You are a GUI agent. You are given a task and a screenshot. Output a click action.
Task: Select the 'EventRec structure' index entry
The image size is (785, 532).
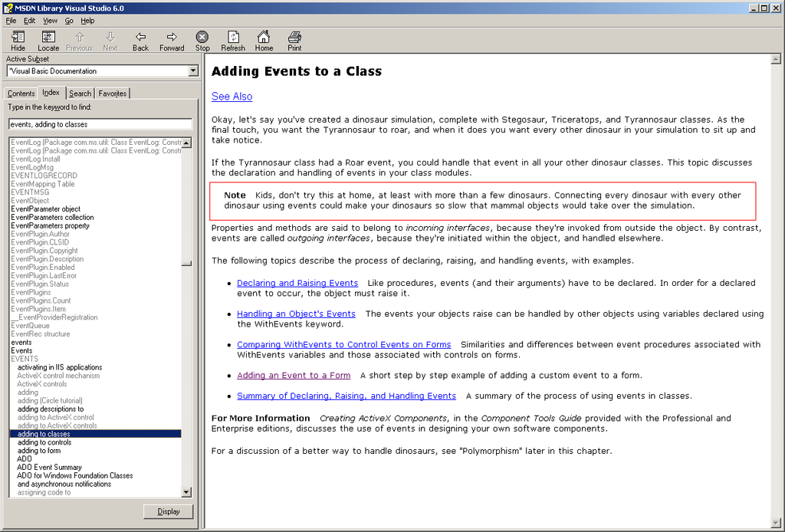pyautogui.click(x=40, y=333)
